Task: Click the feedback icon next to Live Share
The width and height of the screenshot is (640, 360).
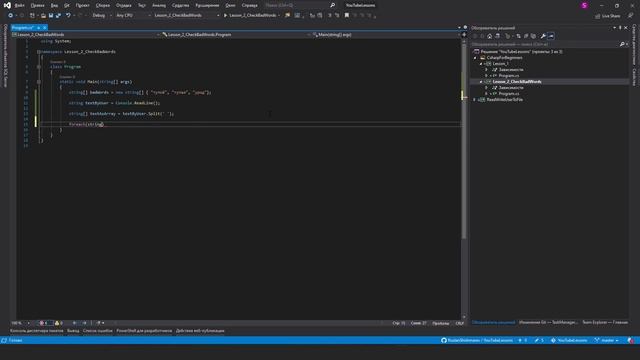Action: 631,16
